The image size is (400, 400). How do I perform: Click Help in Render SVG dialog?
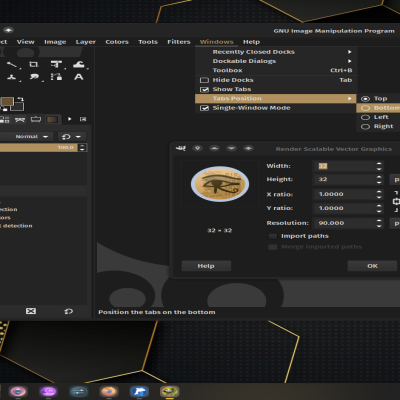click(206, 266)
